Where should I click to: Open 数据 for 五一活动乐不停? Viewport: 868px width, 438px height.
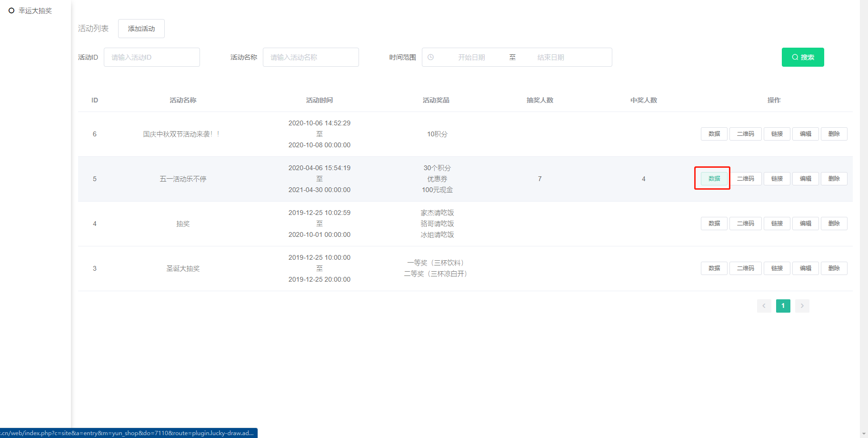(x=714, y=179)
